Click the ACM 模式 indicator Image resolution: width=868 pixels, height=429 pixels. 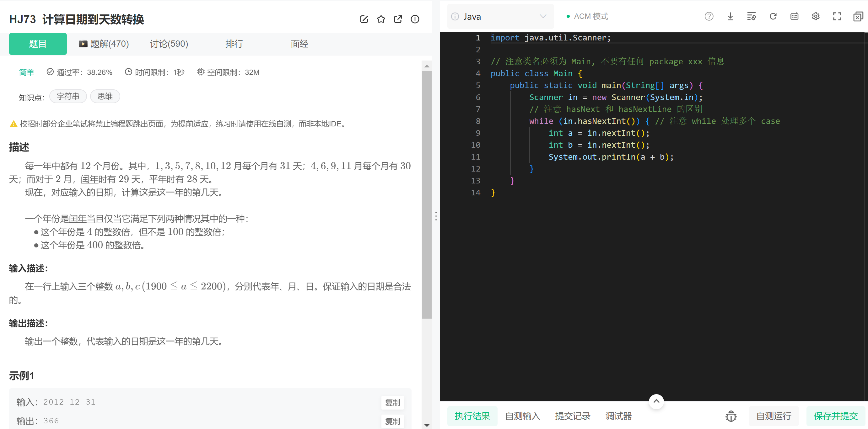point(587,16)
